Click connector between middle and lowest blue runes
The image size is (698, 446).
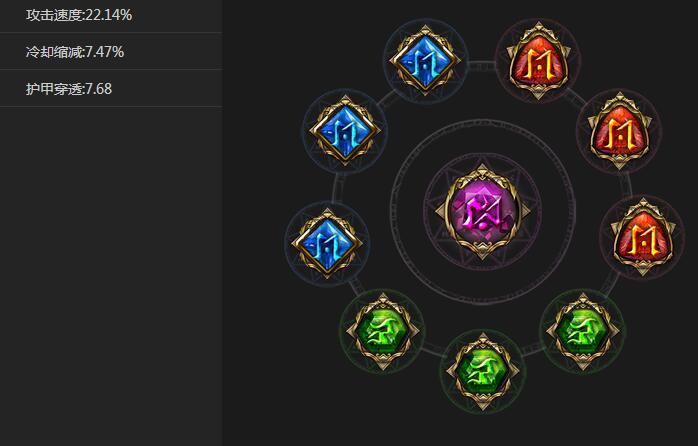338,187
